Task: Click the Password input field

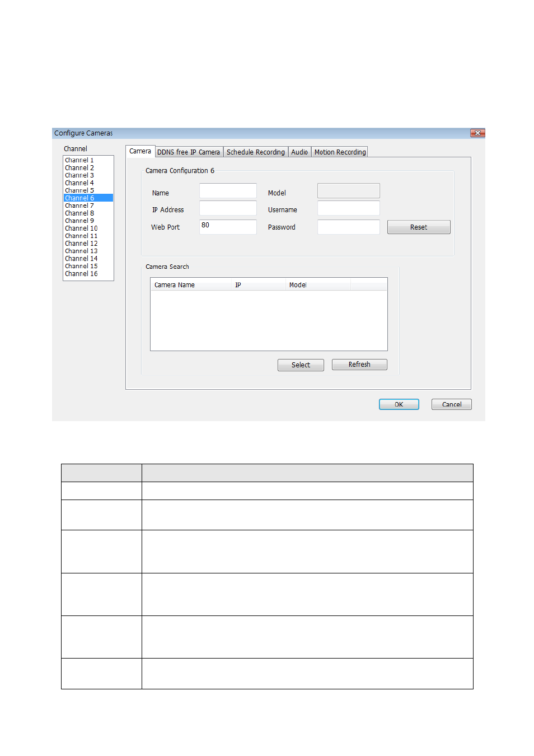Action: (x=348, y=227)
